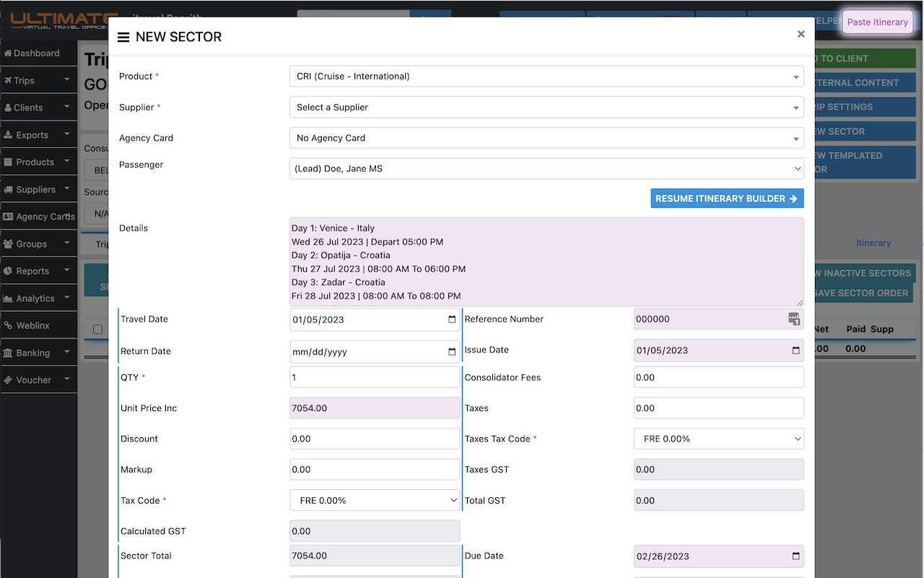Viewport: 924px width, 578px height.
Task: Click the Reference Number generator icon
Action: (793, 319)
